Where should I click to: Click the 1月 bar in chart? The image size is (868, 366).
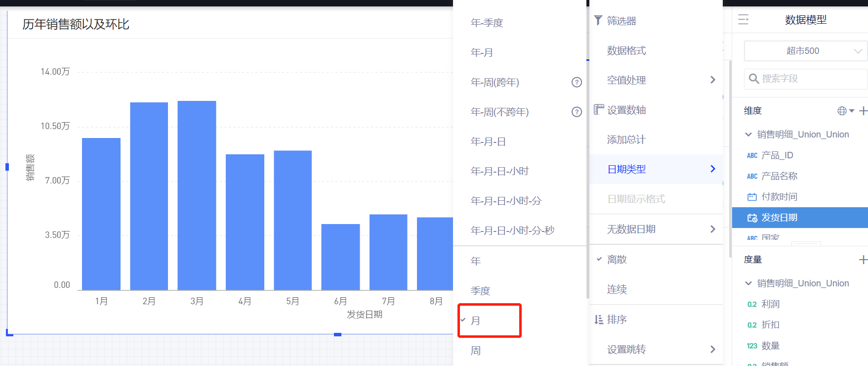(101, 214)
